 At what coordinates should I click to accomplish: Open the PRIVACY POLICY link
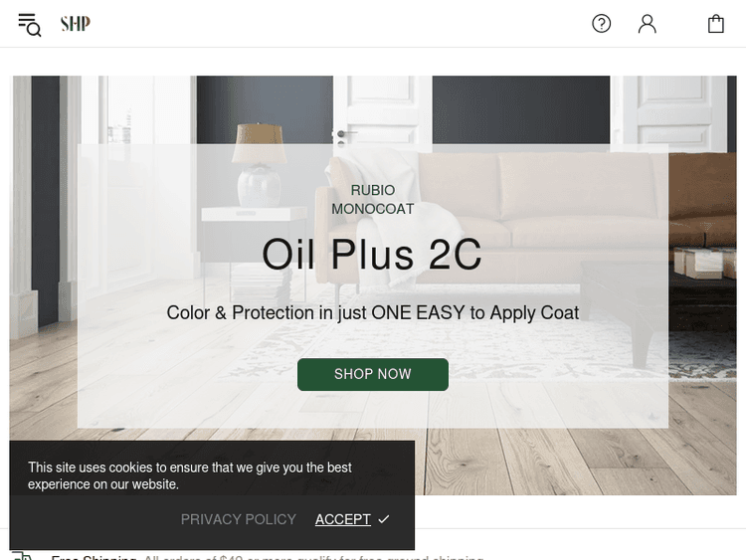[239, 519]
